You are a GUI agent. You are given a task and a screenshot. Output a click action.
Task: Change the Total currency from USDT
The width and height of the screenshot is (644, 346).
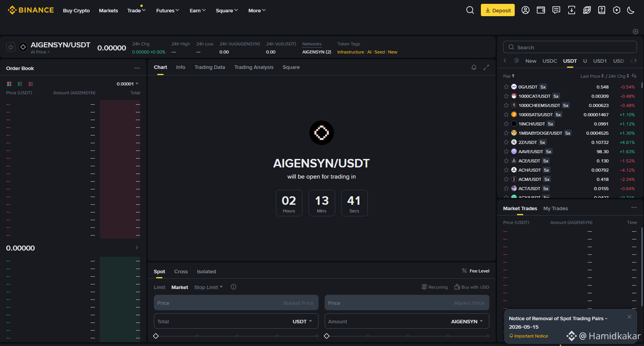302,321
